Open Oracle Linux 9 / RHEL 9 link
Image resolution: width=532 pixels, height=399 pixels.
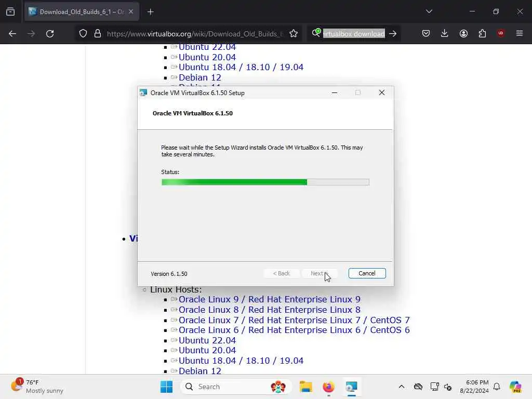[x=270, y=299]
